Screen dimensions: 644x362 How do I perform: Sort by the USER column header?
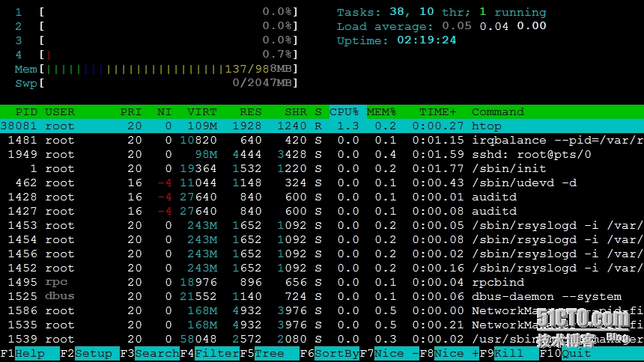click(60, 112)
